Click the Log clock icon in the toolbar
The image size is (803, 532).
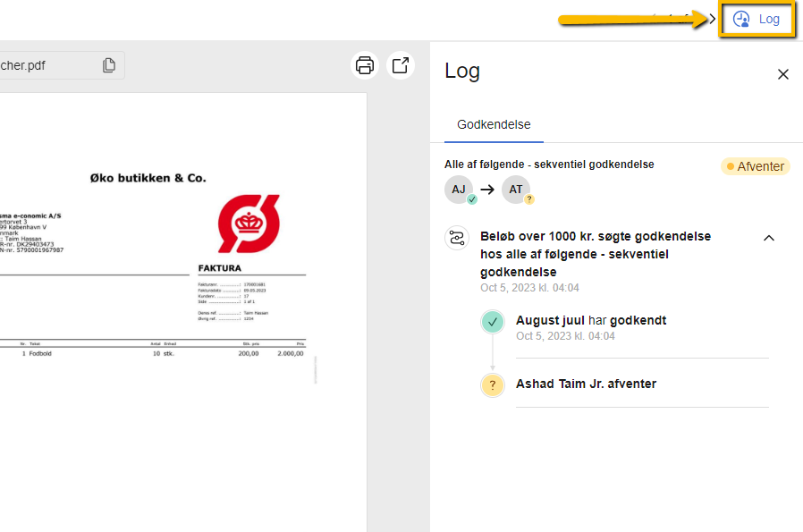pyautogui.click(x=741, y=19)
